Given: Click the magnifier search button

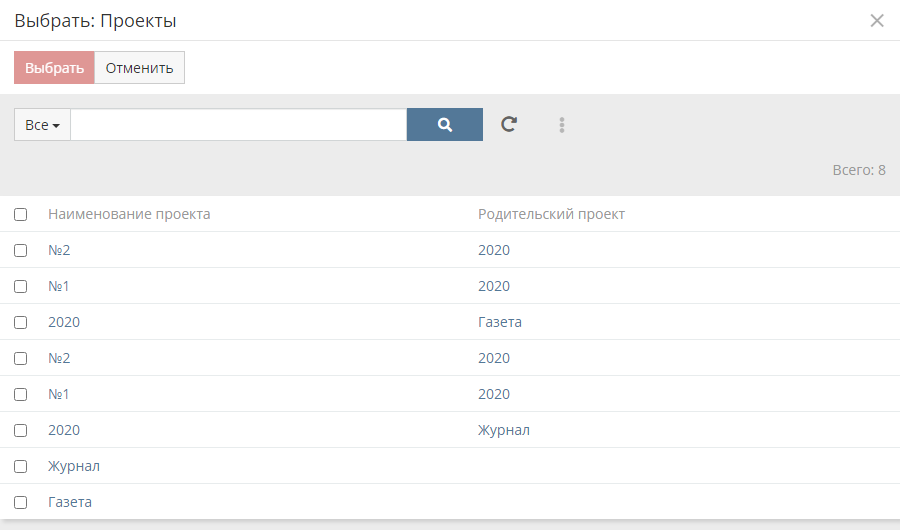Looking at the screenshot, I should 444,125.
